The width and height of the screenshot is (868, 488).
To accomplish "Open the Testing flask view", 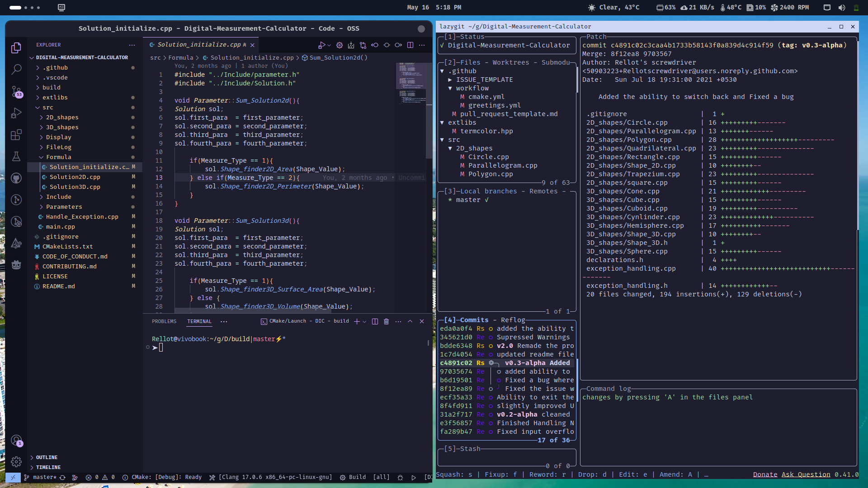I will [16, 156].
